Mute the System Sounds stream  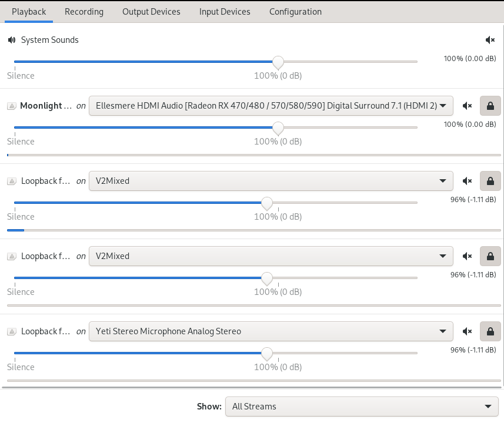pos(490,40)
